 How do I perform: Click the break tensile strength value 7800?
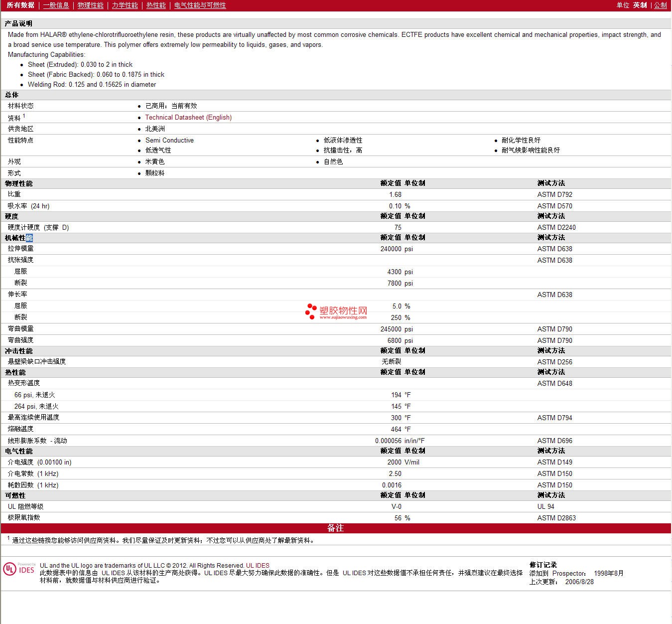click(394, 283)
